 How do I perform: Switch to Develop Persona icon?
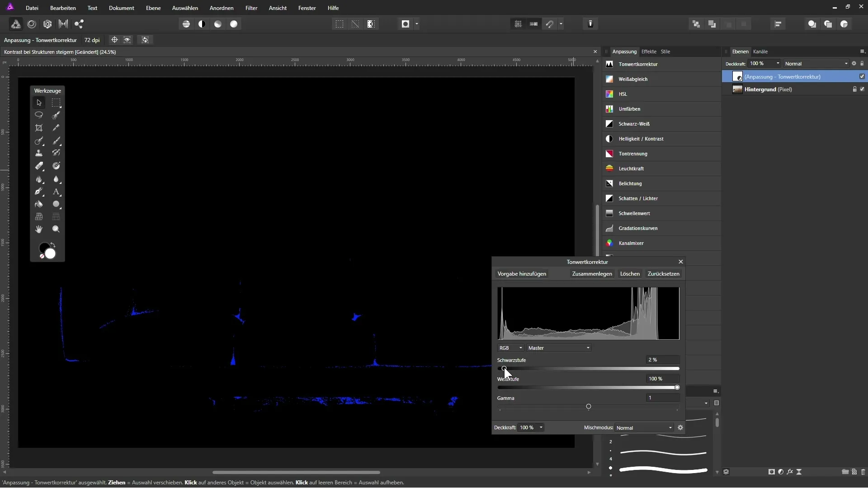point(47,24)
